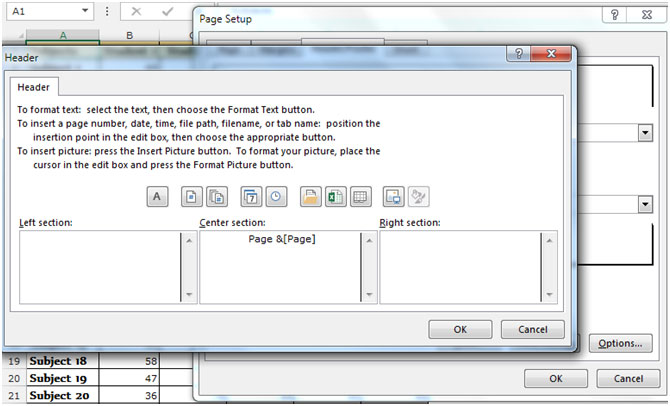Screen dimensions: 670x406
Task: Insert File Path using folder icon
Action: click(311, 197)
